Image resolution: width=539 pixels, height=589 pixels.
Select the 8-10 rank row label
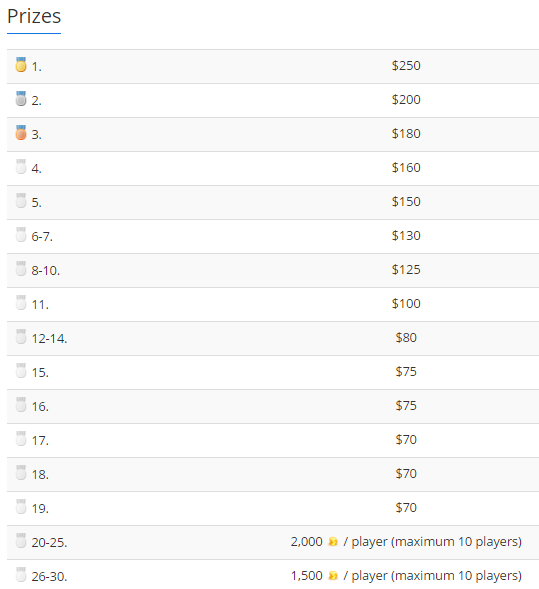pos(45,270)
